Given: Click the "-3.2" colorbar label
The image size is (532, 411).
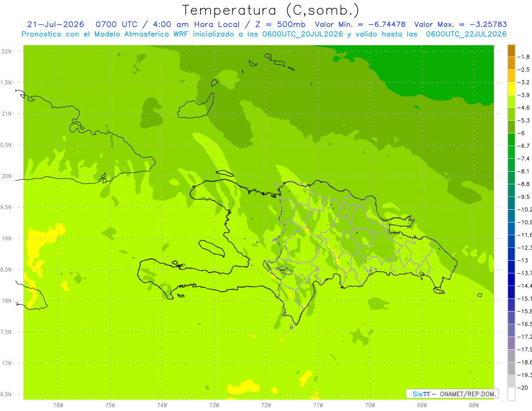Looking at the screenshot, I should coord(524,82).
